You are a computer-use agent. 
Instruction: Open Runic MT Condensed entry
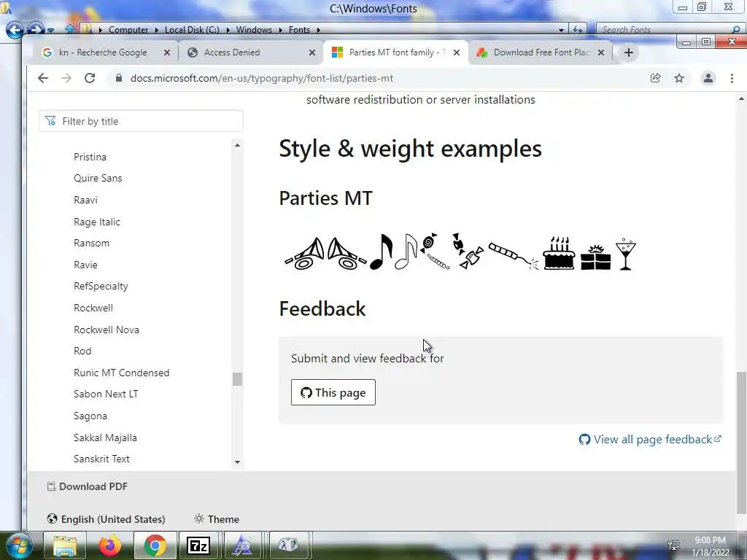tap(122, 373)
